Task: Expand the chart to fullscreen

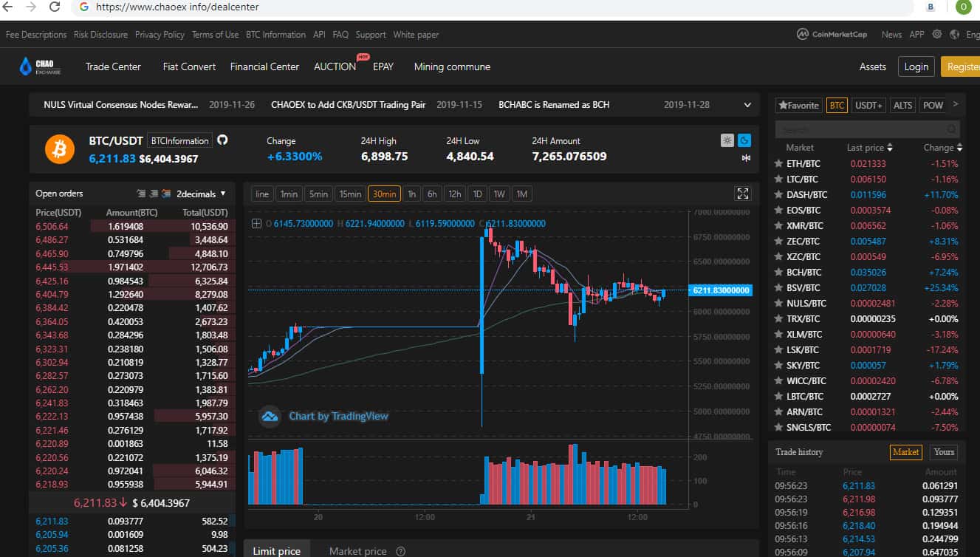Action: [x=743, y=194]
